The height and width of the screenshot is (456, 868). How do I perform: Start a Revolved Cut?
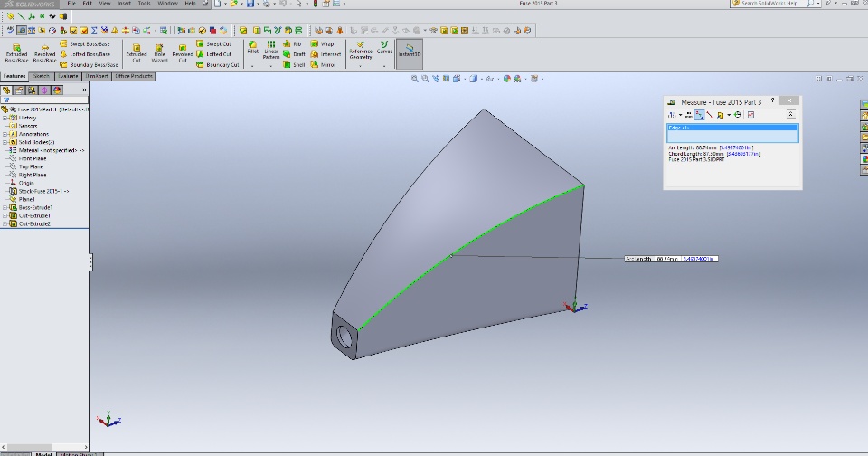click(x=182, y=52)
